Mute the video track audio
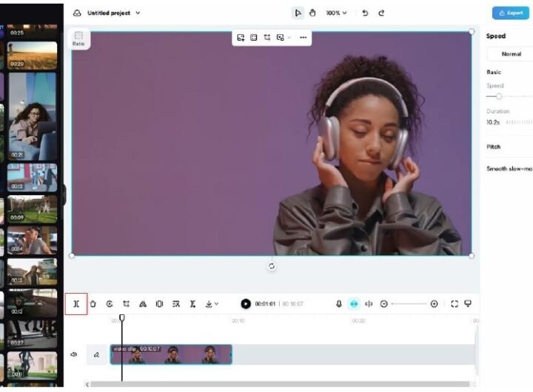533x392 pixels. click(74, 354)
